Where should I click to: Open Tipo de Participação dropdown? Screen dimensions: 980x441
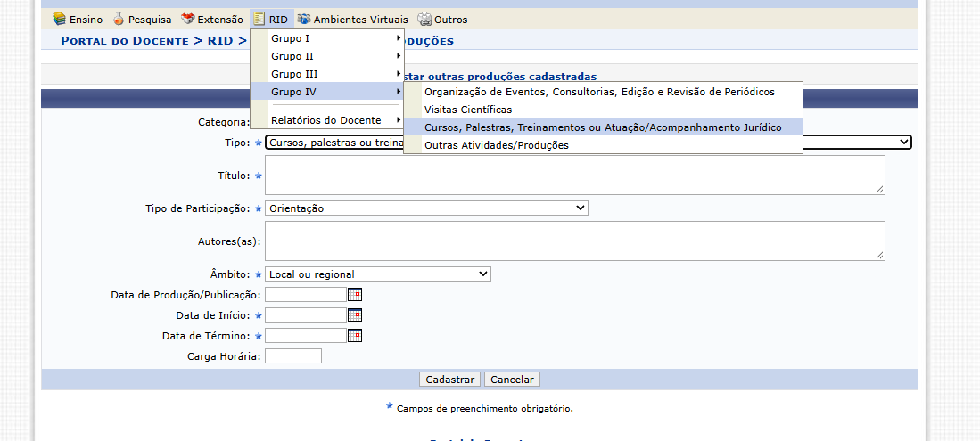point(426,208)
